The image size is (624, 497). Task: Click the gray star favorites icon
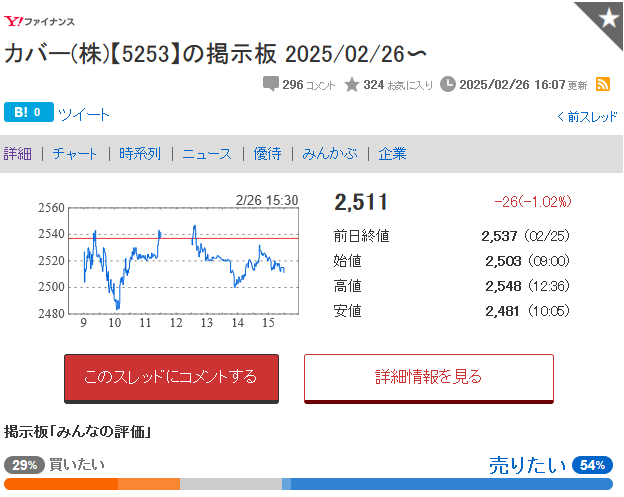click(352, 85)
